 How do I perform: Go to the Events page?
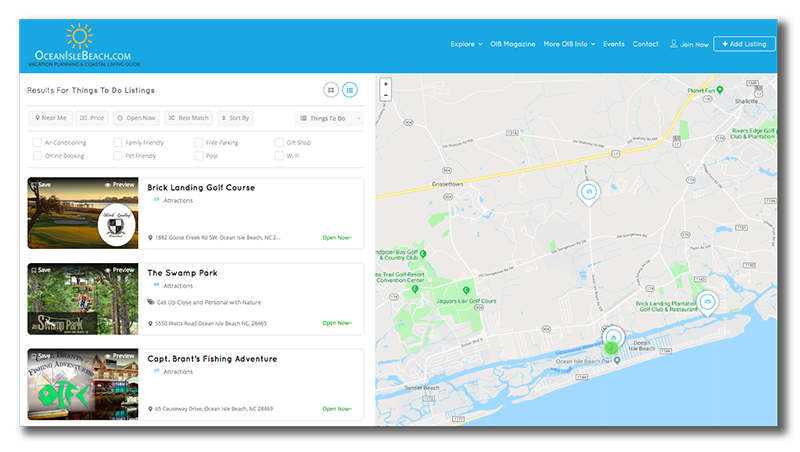click(x=614, y=44)
